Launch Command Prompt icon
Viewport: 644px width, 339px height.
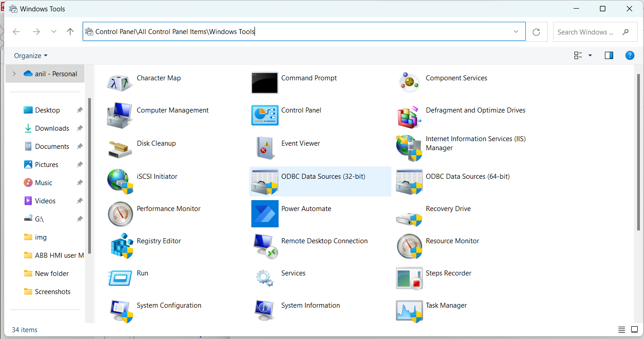pyautogui.click(x=265, y=83)
